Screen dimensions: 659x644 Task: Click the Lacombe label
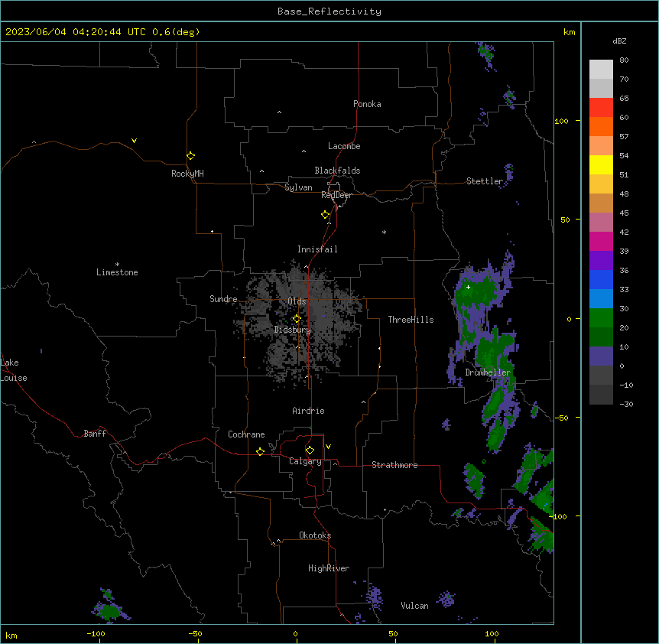click(344, 146)
